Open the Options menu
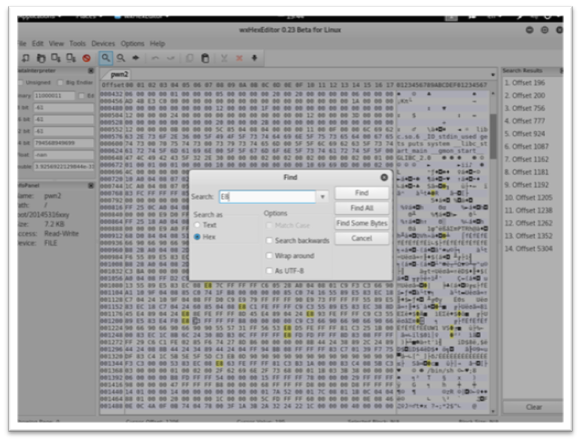Image resolution: width=580 pixels, height=441 pixels. [x=132, y=43]
